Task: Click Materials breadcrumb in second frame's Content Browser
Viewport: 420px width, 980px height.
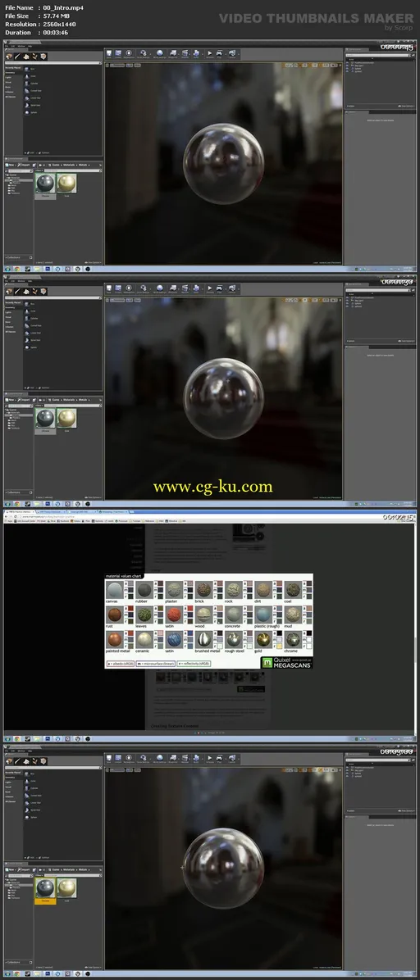Action: (x=69, y=399)
